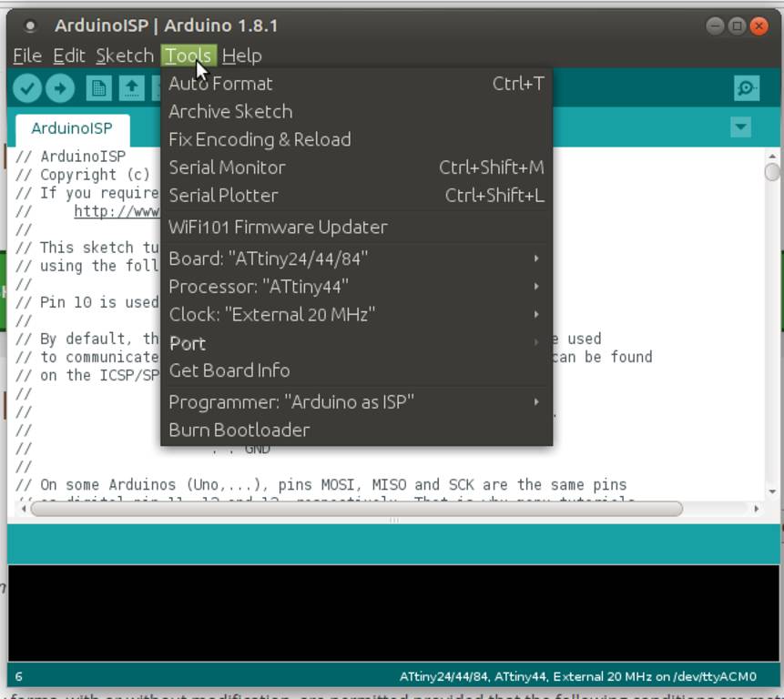Viewport: 784px width, 699px height.
Task: Minimize the Arduino window
Action: point(715,25)
